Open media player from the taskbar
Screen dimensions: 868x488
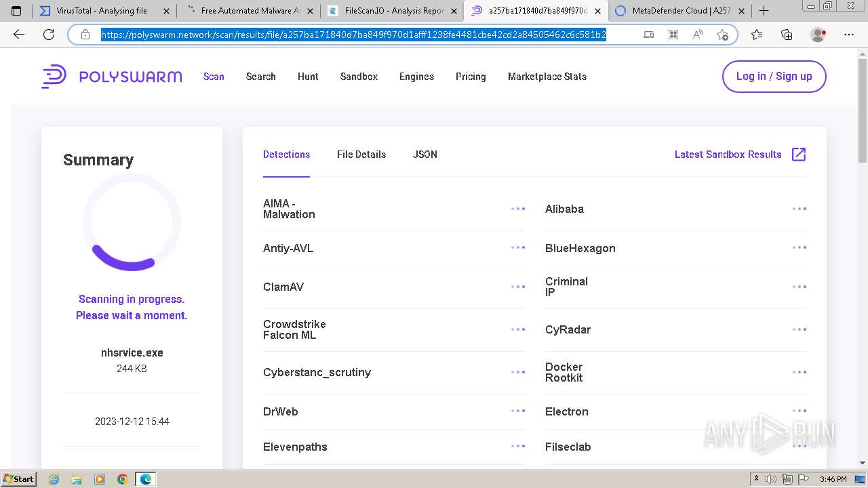point(100,479)
